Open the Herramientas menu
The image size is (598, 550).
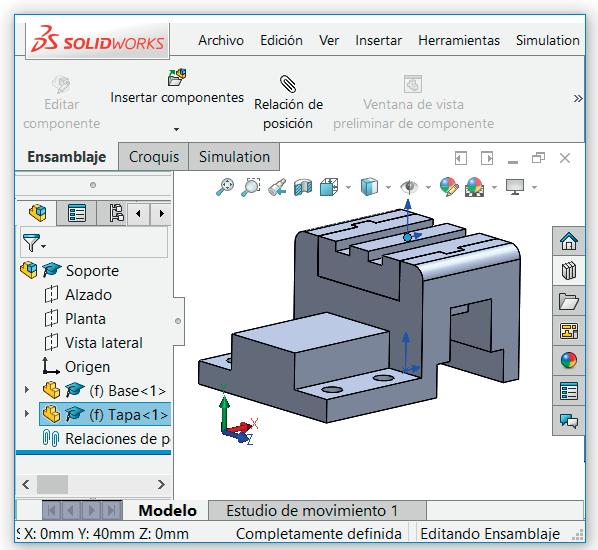(x=459, y=40)
